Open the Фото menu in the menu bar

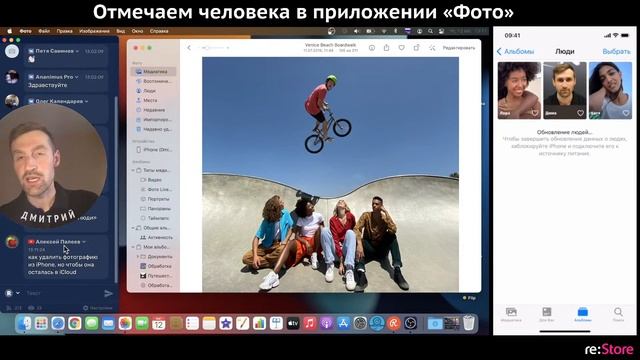click(x=25, y=31)
